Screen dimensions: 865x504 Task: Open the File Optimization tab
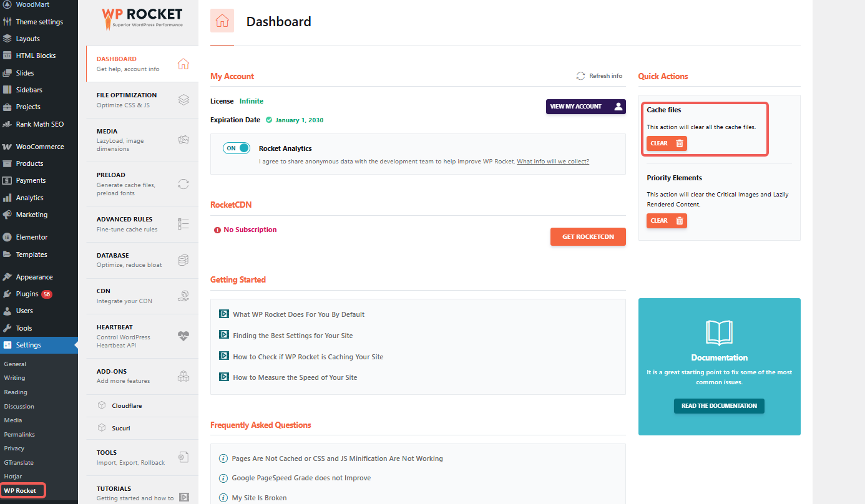click(x=142, y=100)
